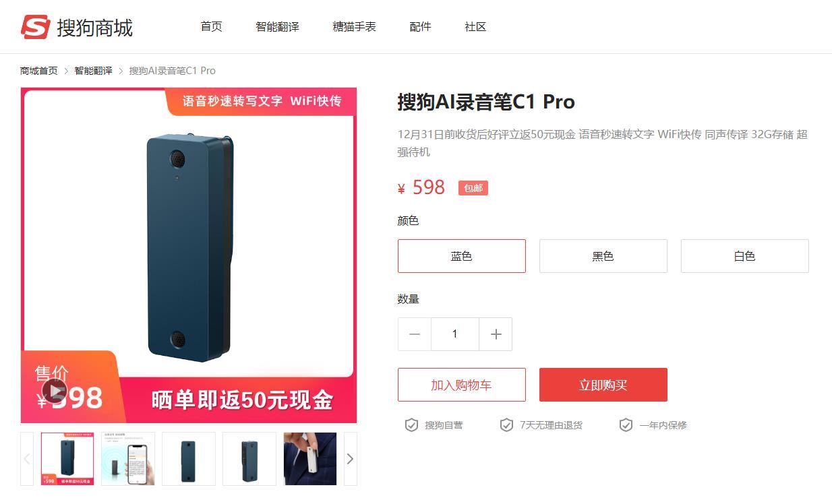Click the minus quantity icon
The width and height of the screenshot is (832, 504).
pos(415,334)
